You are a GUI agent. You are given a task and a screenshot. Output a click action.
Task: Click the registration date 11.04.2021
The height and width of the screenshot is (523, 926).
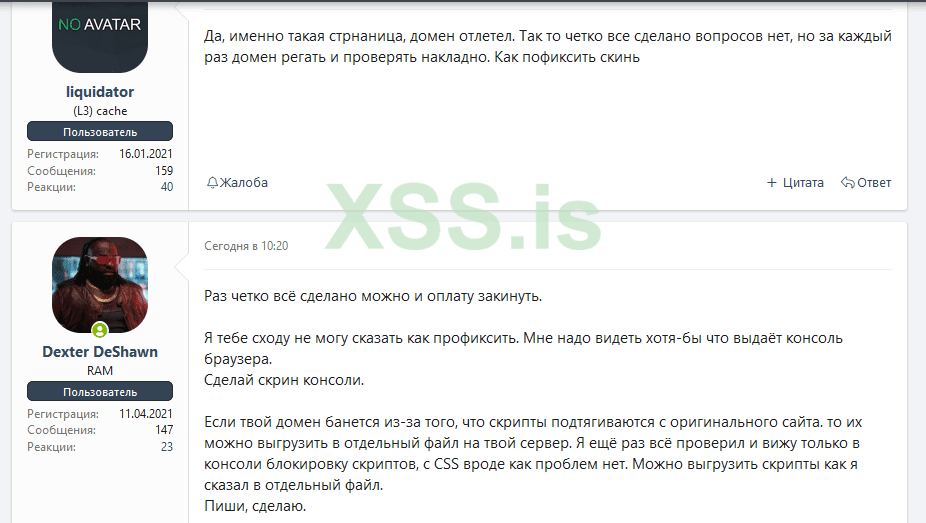(146, 413)
